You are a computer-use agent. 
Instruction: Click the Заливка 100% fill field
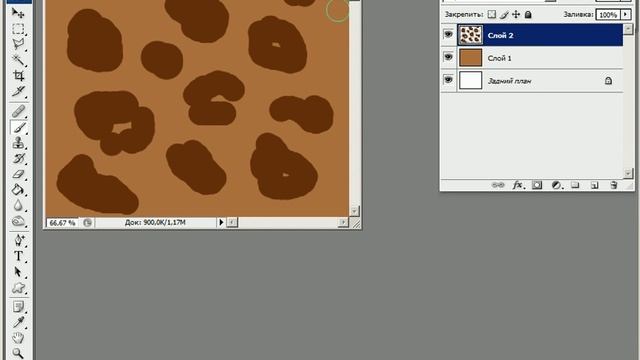608,15
